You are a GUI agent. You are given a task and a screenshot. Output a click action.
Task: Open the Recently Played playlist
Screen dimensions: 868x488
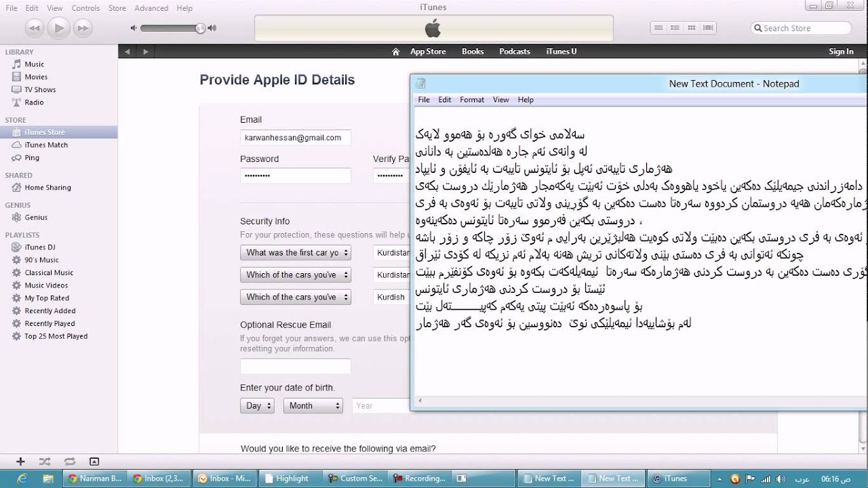[x=50, y=323]
